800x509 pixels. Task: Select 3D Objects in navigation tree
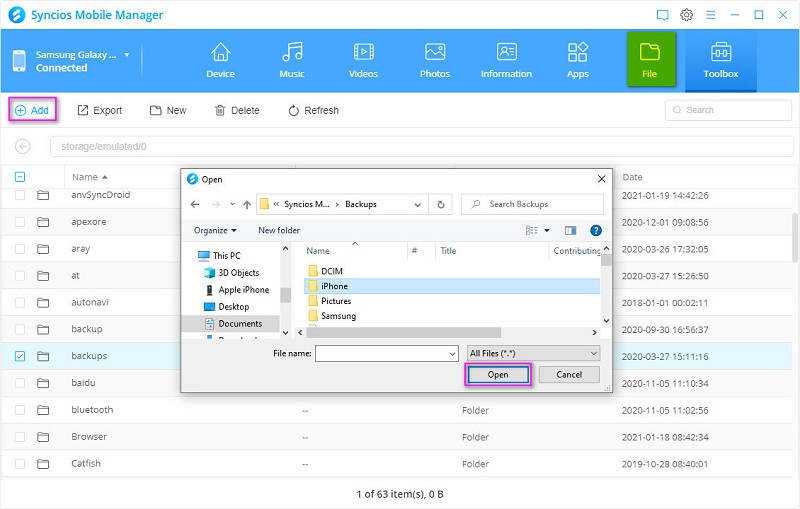coord(232,273)
